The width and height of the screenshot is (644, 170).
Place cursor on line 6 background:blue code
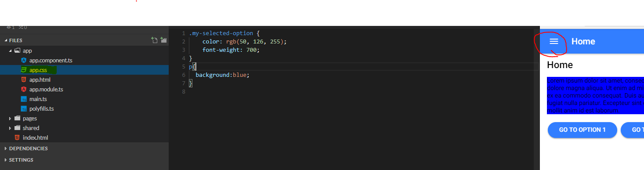tap(222, 75)
